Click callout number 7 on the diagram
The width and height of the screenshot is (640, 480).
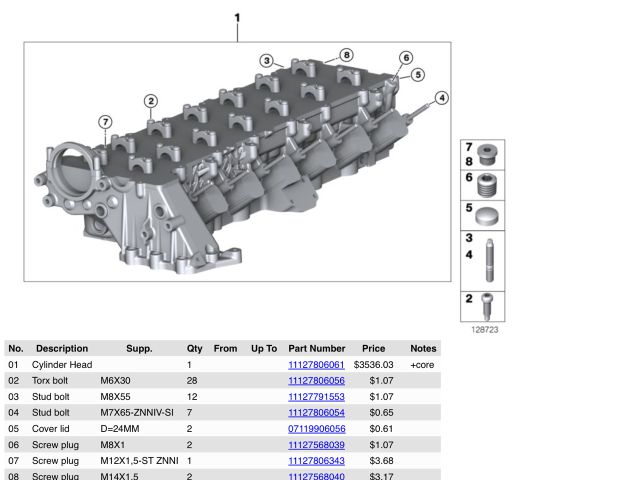(105, 122)
